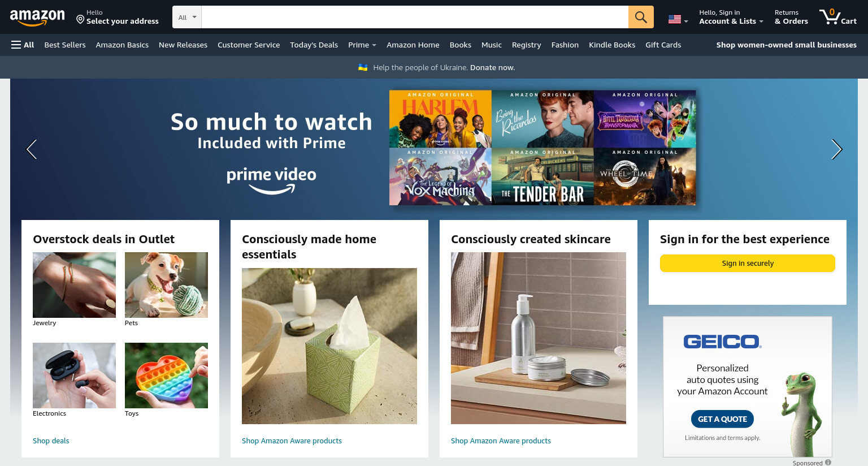This screenshot has width=868, height=466.
Task: Open the All hamburger menu
Action: [23, 45]
